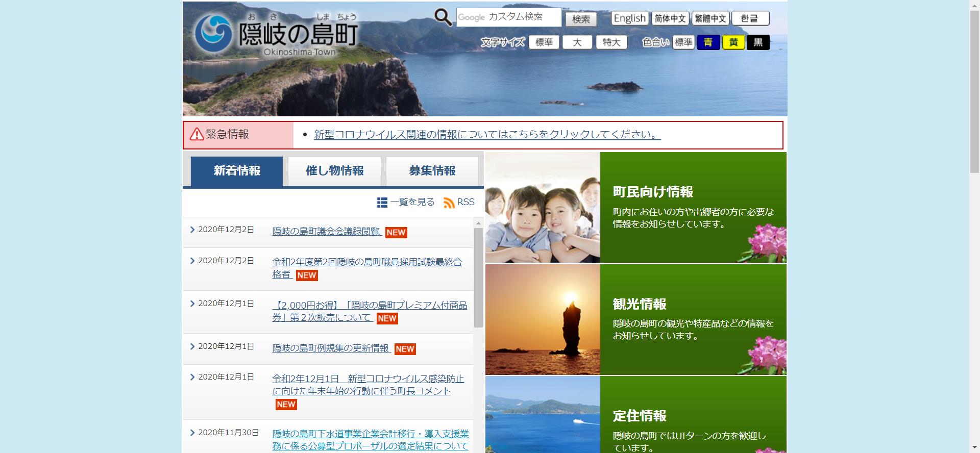Click the Okinoshima Town swirl logo
Viewport: 980px width, 453px height.
213,33
